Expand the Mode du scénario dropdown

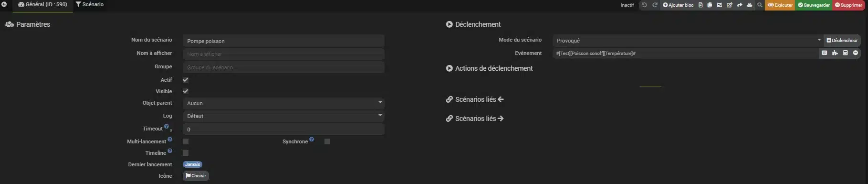[688, 41]
